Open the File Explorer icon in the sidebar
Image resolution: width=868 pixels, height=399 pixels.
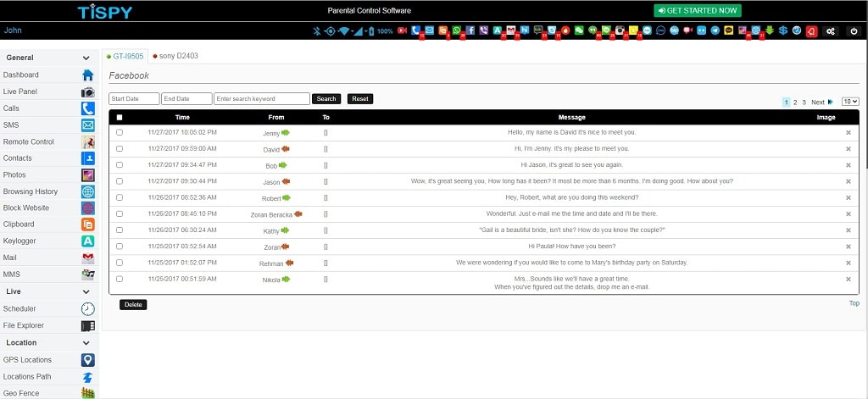(87, 325)
